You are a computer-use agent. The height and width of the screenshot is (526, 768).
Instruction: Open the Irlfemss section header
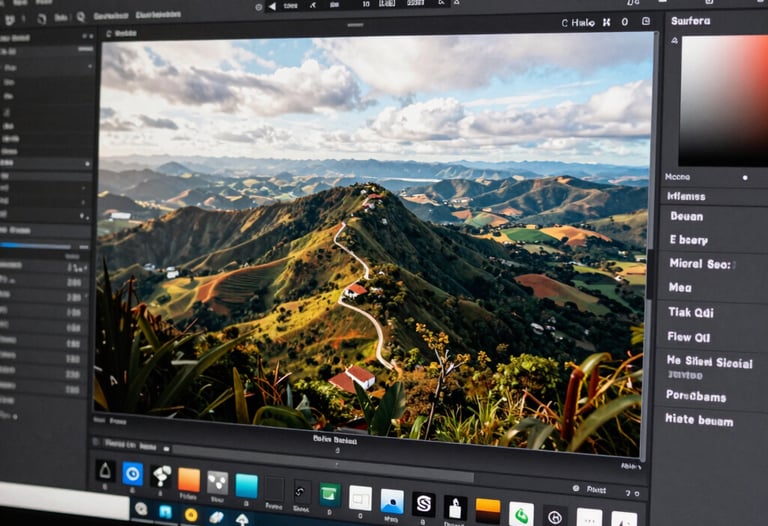(x=686, y=196)
